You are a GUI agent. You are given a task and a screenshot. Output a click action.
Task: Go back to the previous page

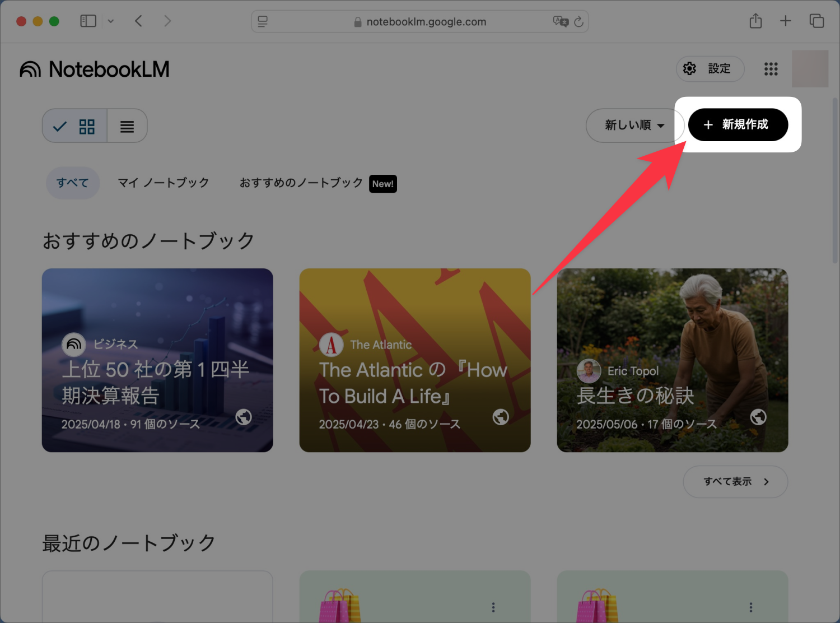138,21
